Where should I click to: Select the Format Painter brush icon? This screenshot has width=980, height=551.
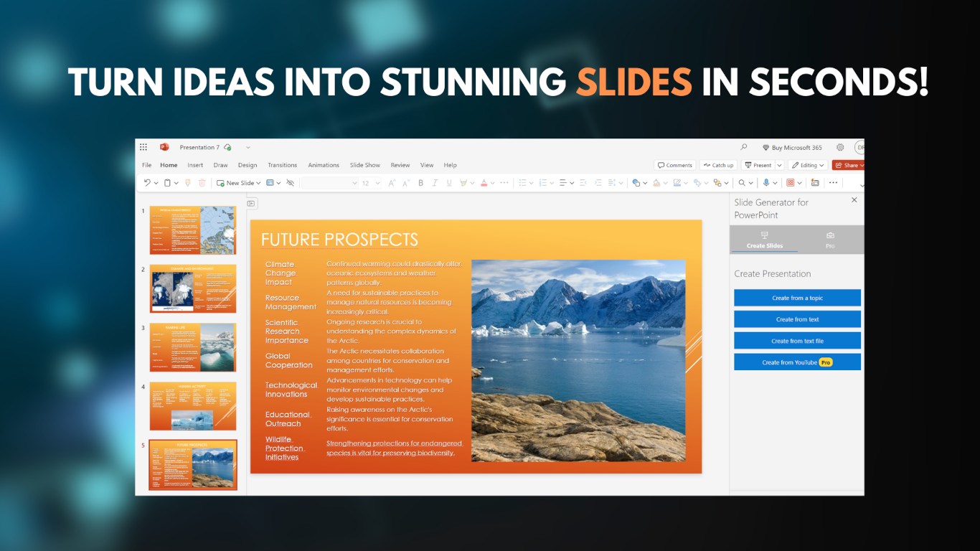(x=188, y=183)
